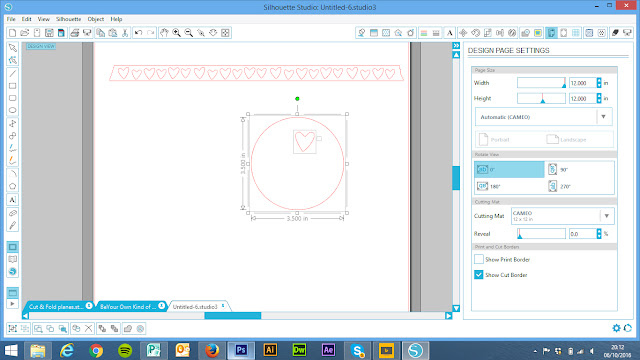Click the Undo arrow icon
Screen dimensions: 640x360
coord(138,33)
